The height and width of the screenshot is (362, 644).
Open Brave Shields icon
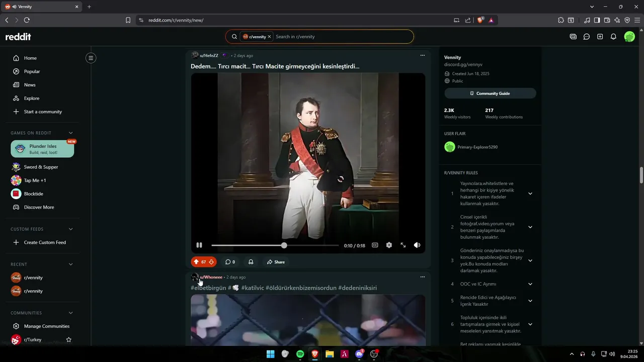(x=480, y=20)
